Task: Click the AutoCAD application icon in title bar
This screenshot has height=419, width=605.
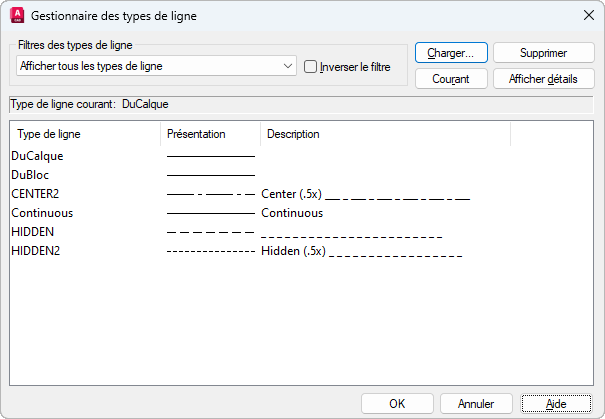Action: [x=17, y=15]
